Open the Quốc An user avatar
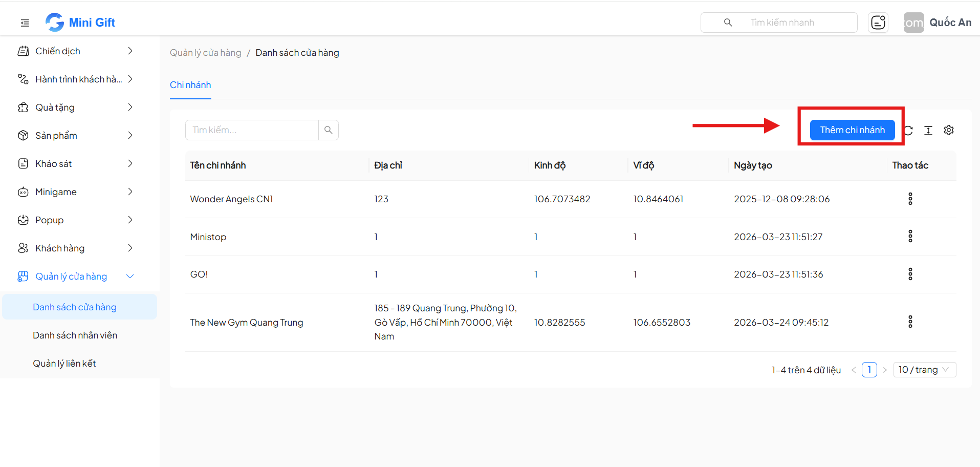 (x=913, y=23)
